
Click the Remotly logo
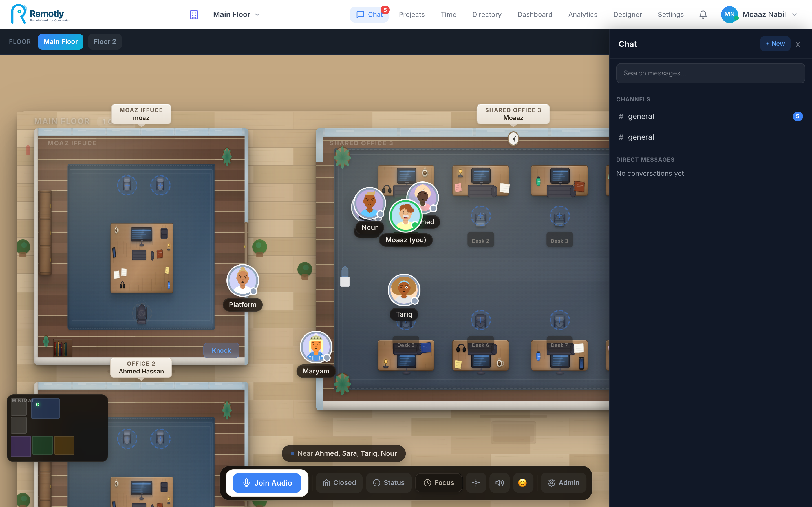coord(40,14)
